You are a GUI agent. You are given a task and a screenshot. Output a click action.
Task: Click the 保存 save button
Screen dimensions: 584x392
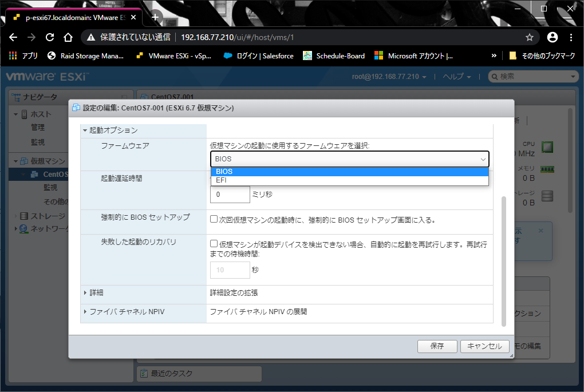[437, 346]
